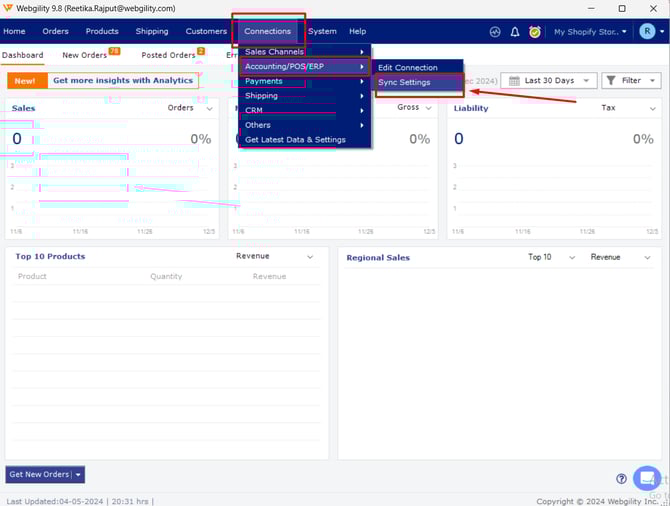Expand the My Shopify Store dropdown
The width and height of the screenshot is (670, 506).
coord(590,32)
